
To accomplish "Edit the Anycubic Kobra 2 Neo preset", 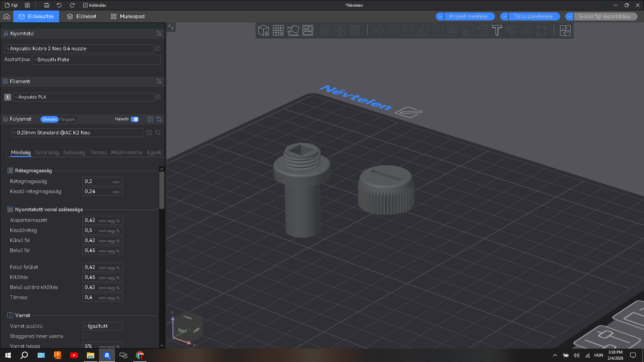I will tap(158, 49).
